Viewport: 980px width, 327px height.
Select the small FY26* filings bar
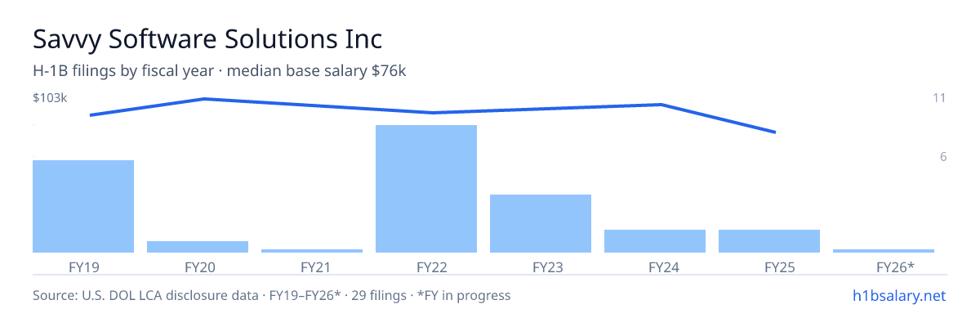[884, 251]
